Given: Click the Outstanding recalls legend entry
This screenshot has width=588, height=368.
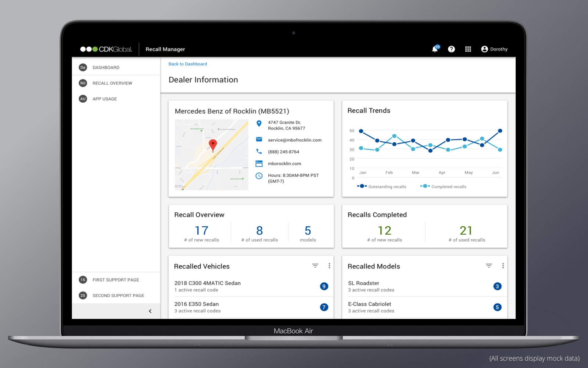Looking at the screenshot, I should (382, 187).
